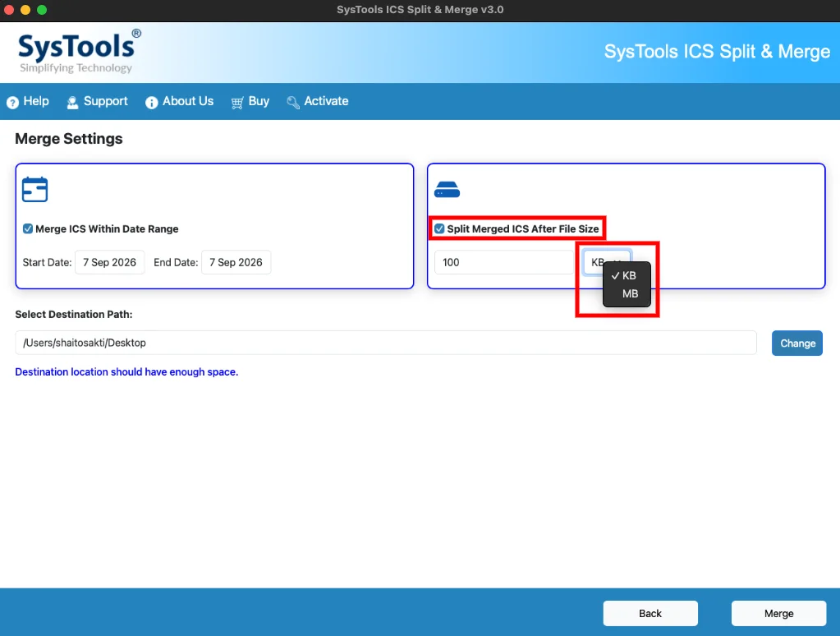Select KB from size unit dropdown

(x=627, y=275)
